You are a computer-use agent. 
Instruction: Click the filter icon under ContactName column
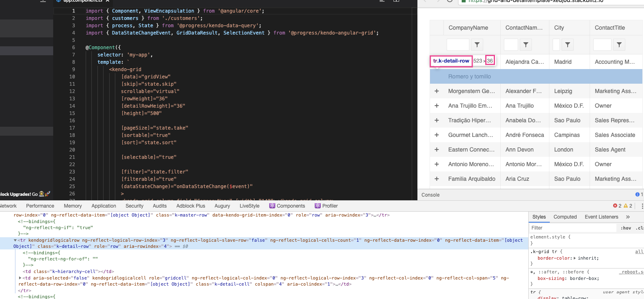[x=526, y=45]
